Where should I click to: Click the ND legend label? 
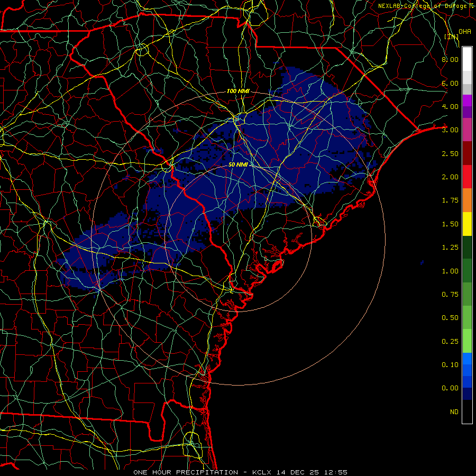454,412
